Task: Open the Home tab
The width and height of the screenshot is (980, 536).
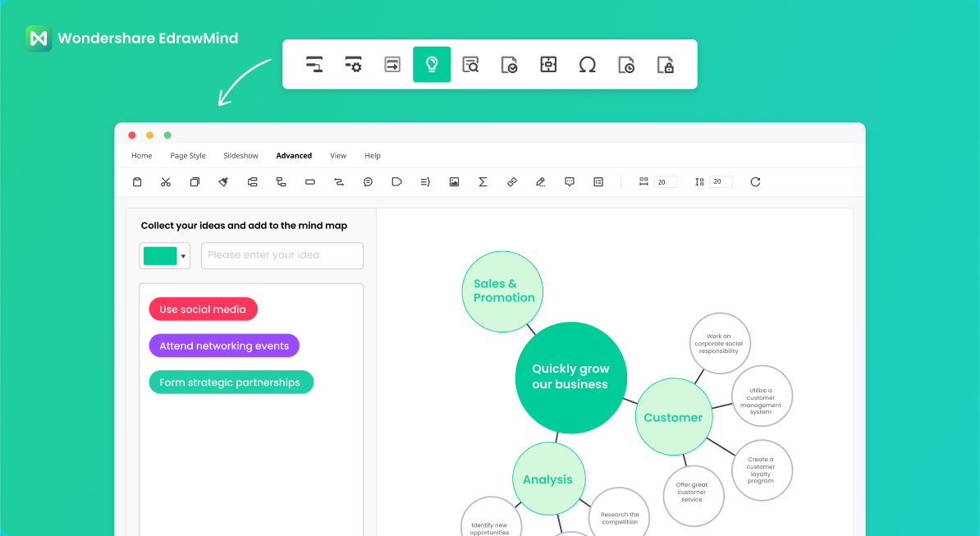Action: (x=142, y=156)
